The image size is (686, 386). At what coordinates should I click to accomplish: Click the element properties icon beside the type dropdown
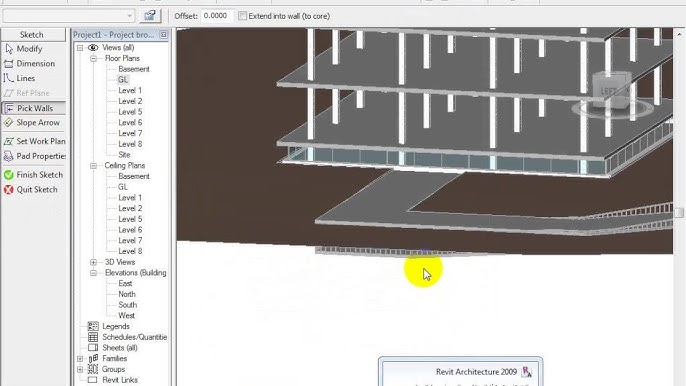coord(150,16)
